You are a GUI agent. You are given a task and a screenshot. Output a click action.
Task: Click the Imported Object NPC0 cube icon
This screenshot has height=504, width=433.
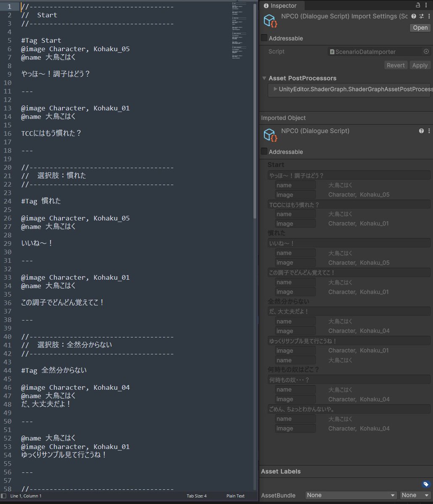270,135
